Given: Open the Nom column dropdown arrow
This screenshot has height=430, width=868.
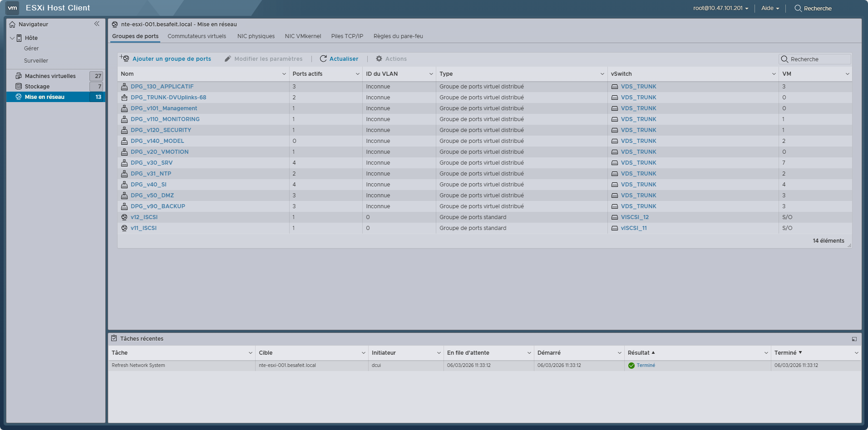Looking at the screenshot, I should [x=284, y=74].
